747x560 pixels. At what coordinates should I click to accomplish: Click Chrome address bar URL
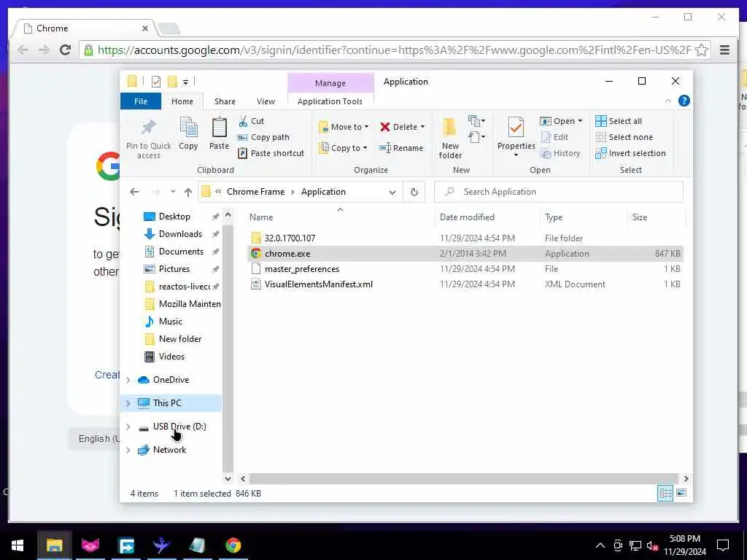click(394, 50)
